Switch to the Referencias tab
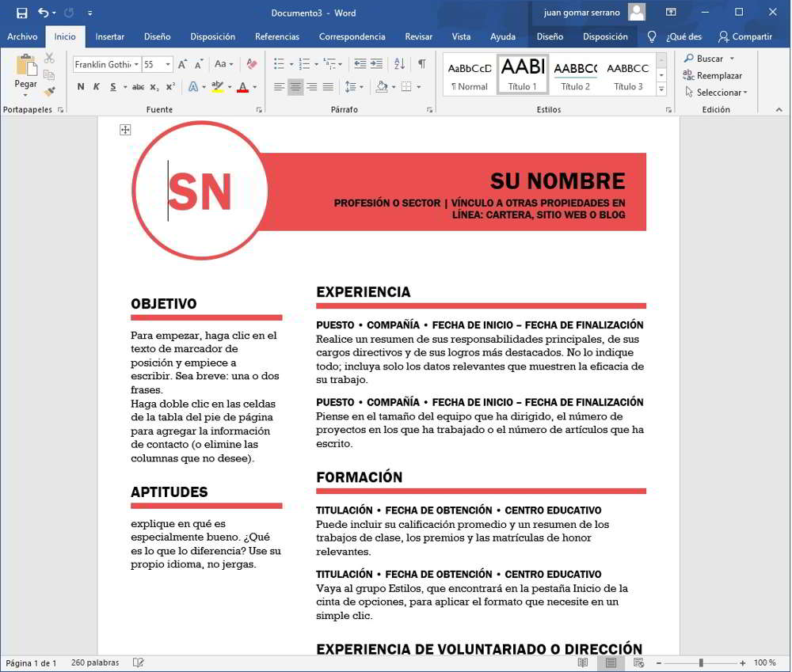The height and width of the screenshot is (672, 792). (276, 36)
